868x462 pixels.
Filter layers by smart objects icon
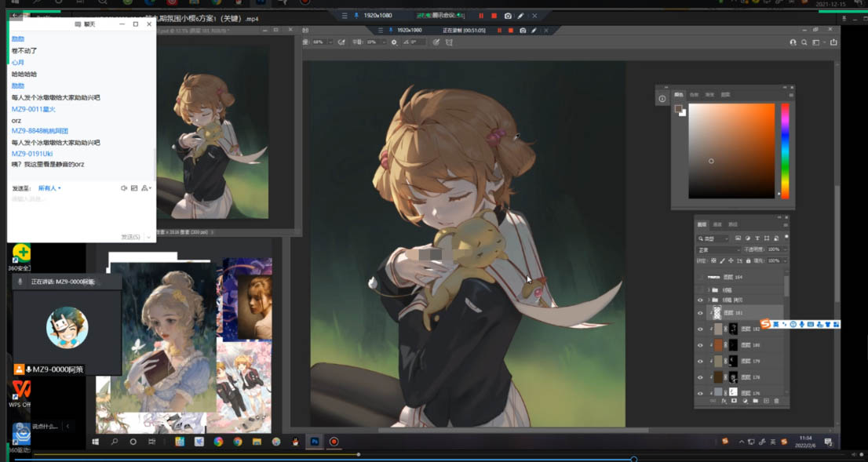[x=776, y=238]
